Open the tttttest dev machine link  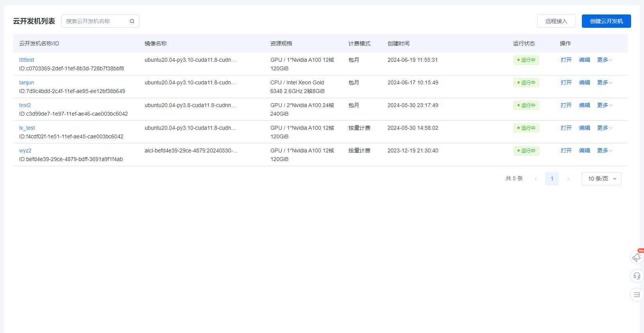pyautogui.click(x=27, y=60)
